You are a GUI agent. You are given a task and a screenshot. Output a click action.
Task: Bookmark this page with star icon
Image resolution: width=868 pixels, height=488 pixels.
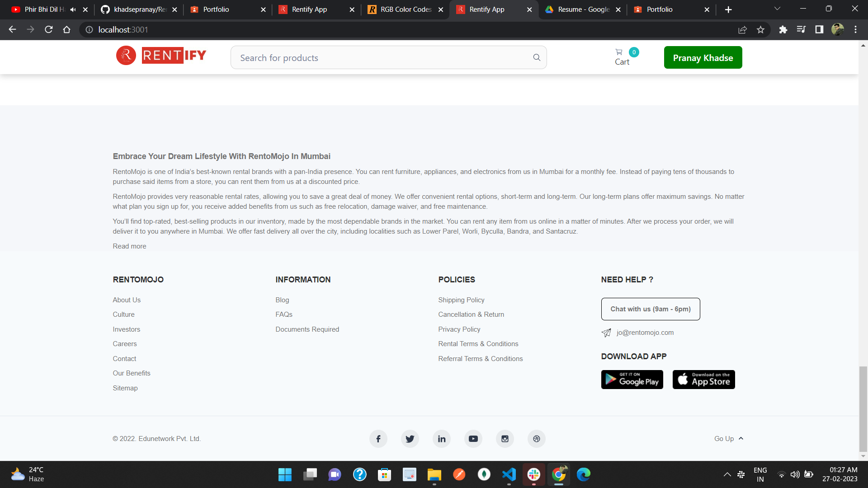[760, 30]
